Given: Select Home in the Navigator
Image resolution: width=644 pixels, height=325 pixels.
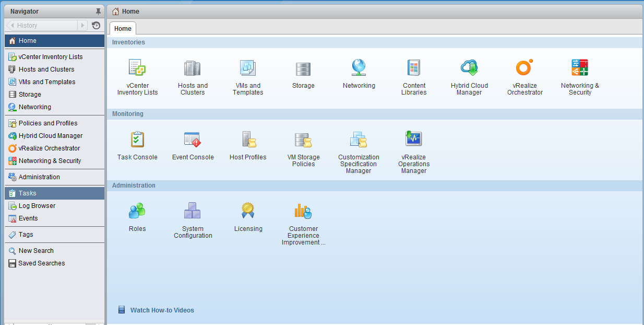Looking at the screenshot, I should click(x=55, y=41).
